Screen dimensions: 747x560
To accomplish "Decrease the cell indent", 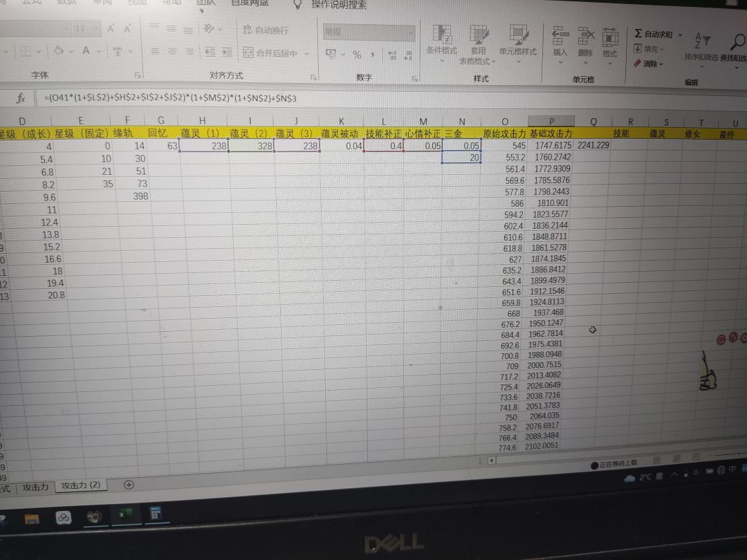I will 210,51.
